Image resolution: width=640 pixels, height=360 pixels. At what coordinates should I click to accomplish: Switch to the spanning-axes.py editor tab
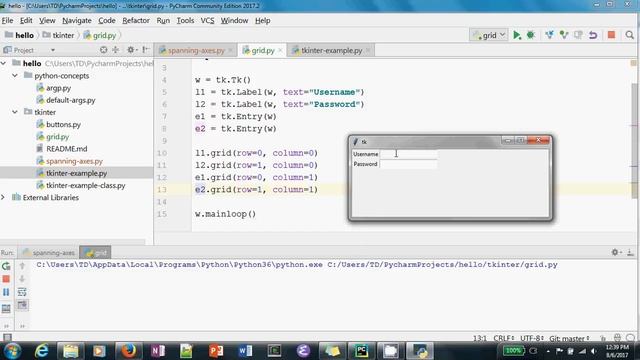pyautogui.click(x=196, y=50)
